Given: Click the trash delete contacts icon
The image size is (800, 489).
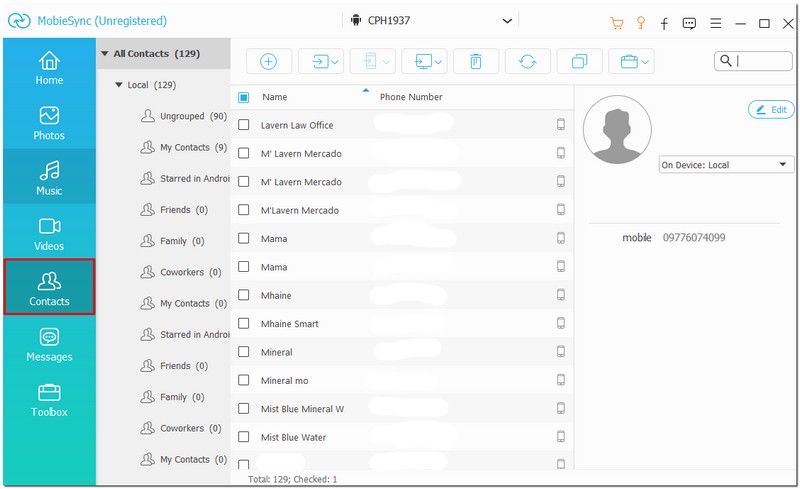Looking at the screenshot, I should (475, 61).
